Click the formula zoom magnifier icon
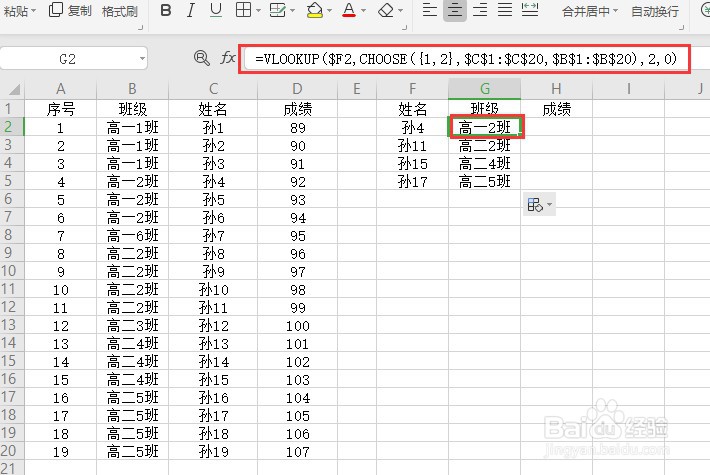 pos(201,58)
